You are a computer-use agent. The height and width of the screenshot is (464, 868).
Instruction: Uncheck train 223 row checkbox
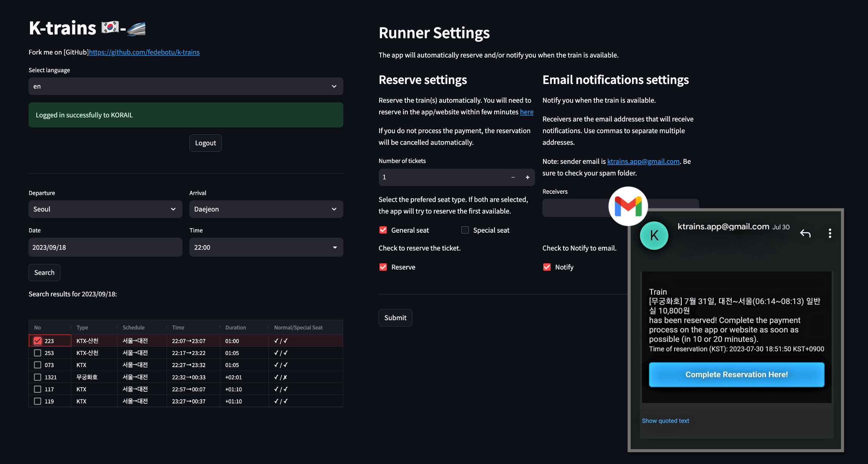[x=37, y=341]
